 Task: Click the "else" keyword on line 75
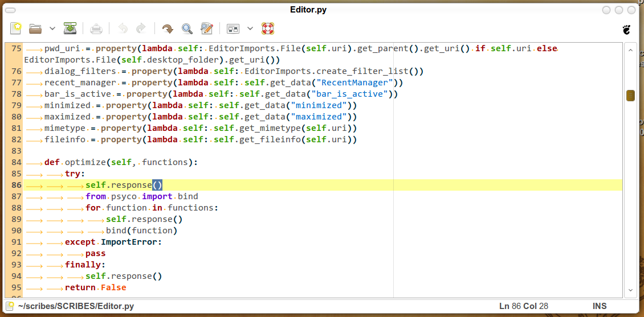pyautogui.click(x=547, y=49)
